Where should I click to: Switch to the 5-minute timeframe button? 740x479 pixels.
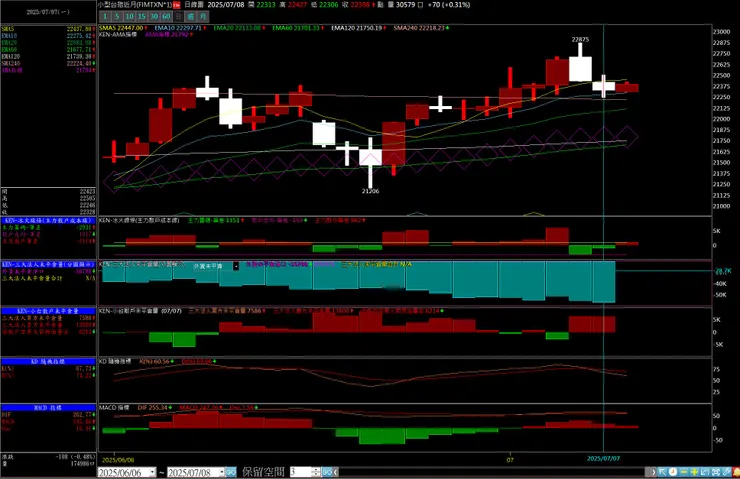[x=117, y=17]
